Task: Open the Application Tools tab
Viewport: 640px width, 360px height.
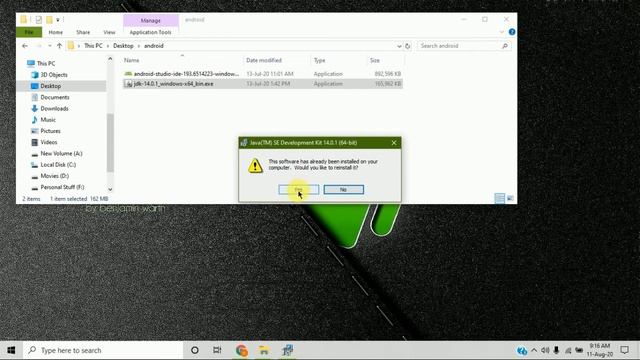Action: tap(151, 32)
